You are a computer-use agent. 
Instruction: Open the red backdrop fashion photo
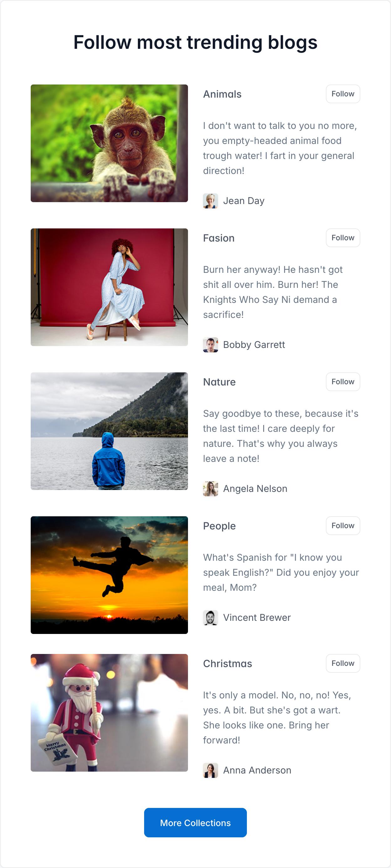click(109, 287)
